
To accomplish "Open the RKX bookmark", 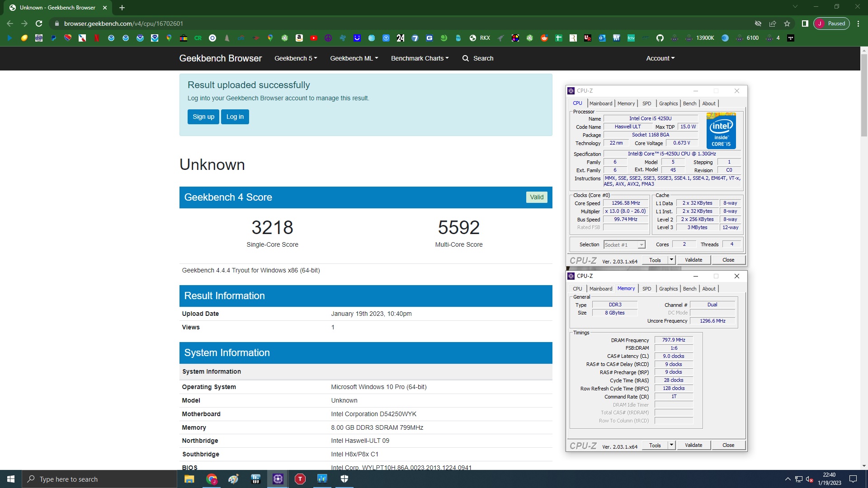I will [480, 38].
